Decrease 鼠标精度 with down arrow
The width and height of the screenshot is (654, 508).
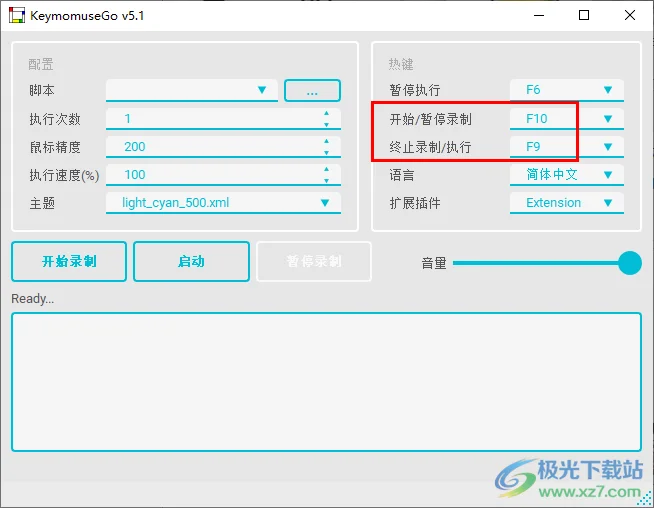tap(327, 153)
